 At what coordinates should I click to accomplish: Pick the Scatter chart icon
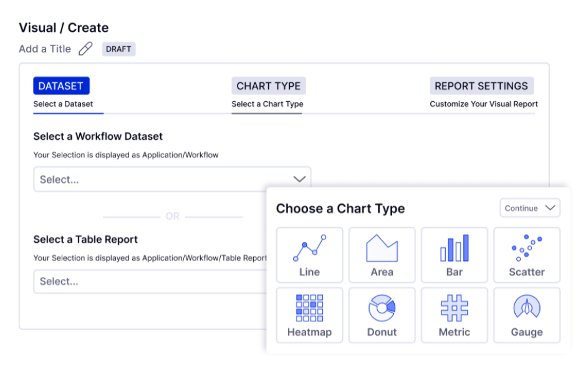[x=527, y=248]
